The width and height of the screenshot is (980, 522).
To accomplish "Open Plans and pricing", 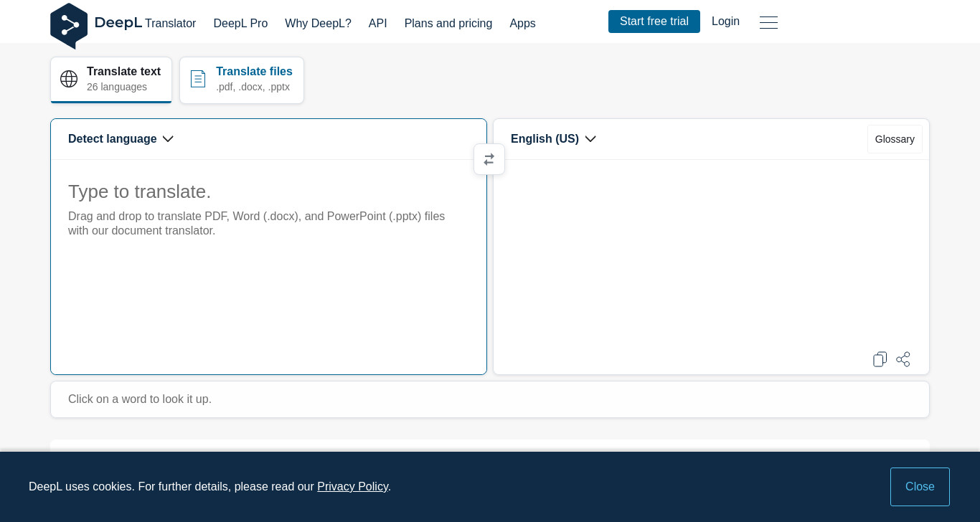I will pos(448,23).
